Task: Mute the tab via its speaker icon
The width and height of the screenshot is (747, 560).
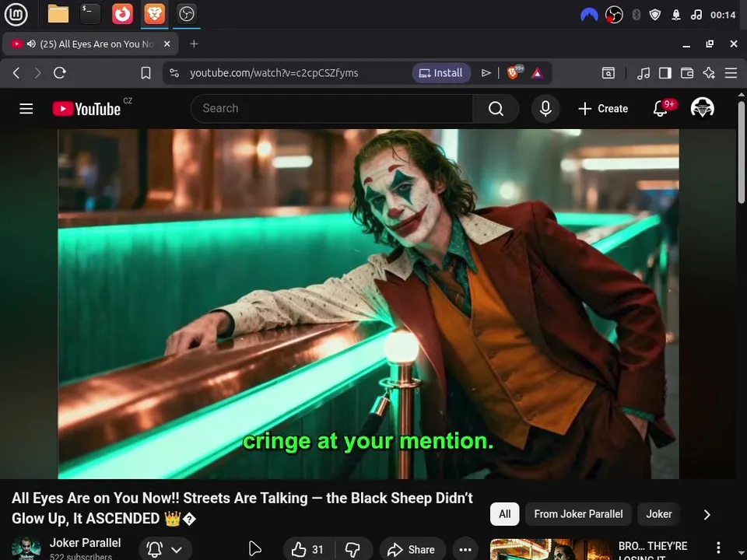Action: coord(31,44)
